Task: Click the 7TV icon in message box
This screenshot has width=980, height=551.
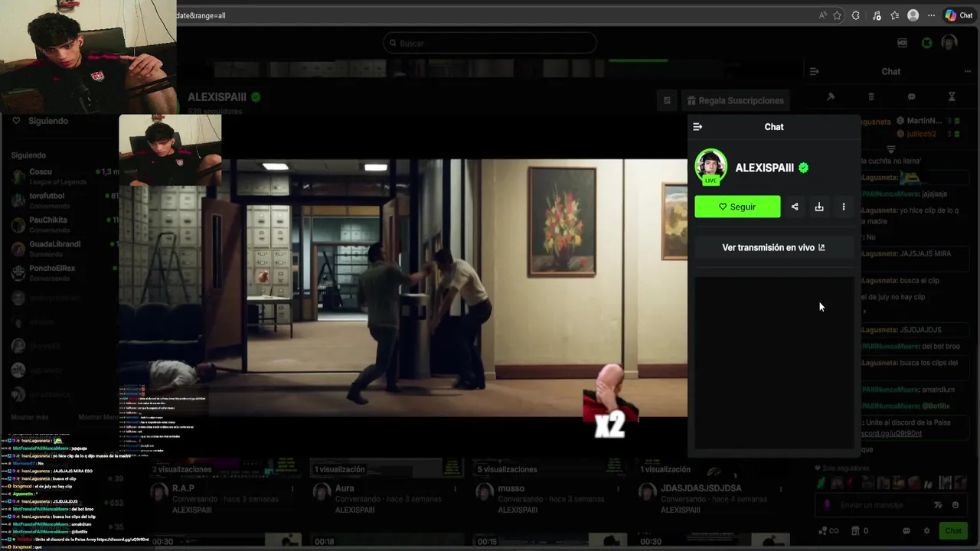Action: [939, 505]
